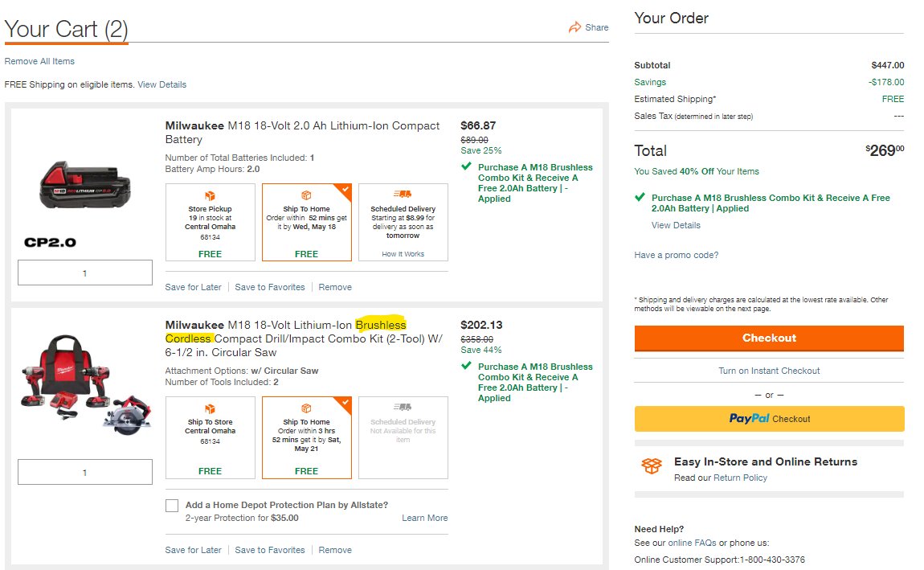
Task: Click the quantity field for the battery
Action: [85, 273]
